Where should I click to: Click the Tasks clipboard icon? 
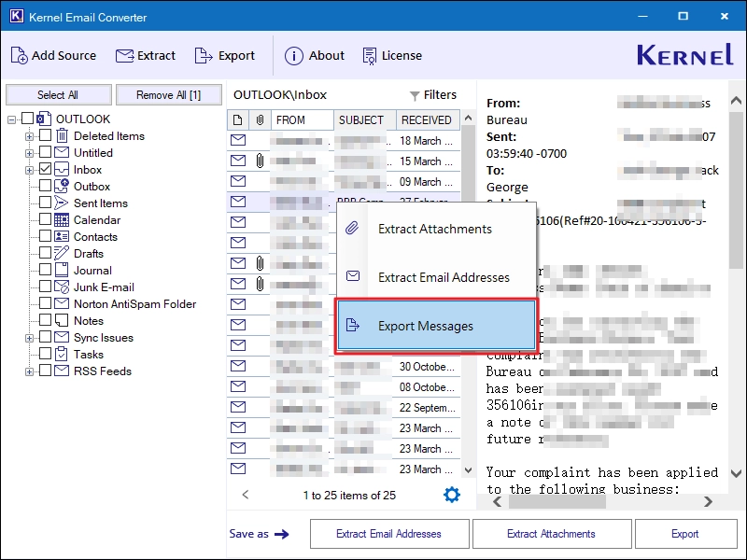[62, 354]
